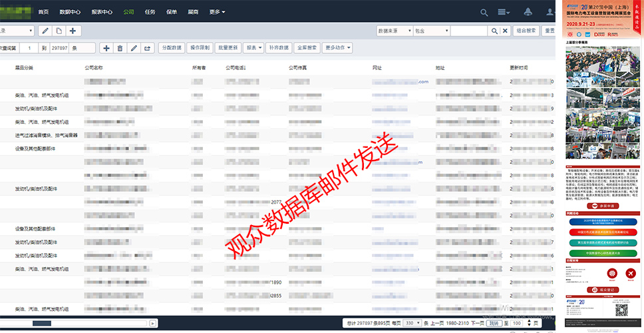Viewport: 644px width, 333px height.
Task: Open the per-page count dropdown showing 330
Action: click(x=412, y=323)
